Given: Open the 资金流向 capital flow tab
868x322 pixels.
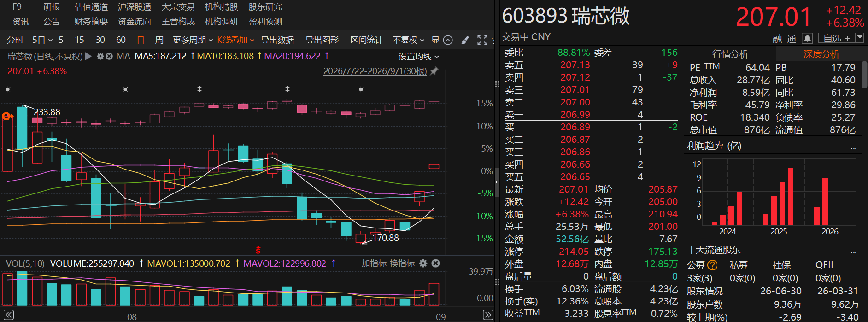Looking at the screenshot, I should tap(135, 22).
